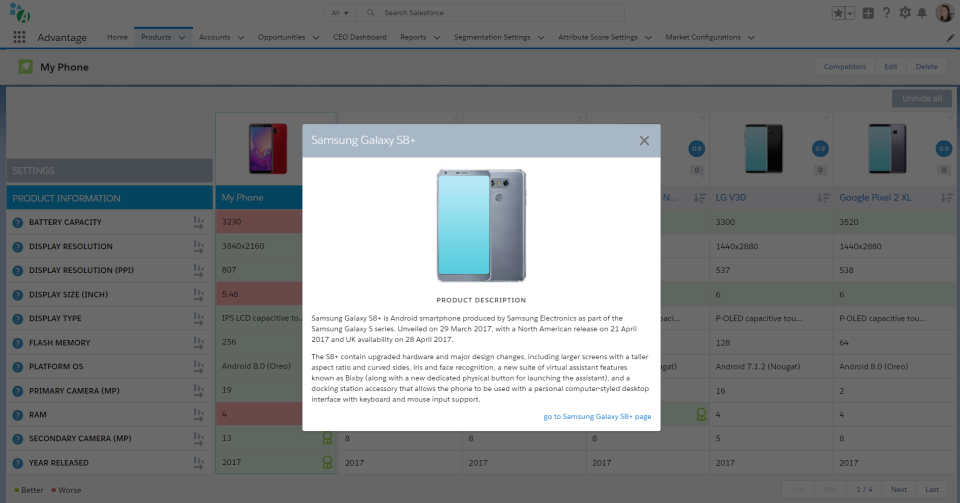Follow the go to Samsung Galaxy S8+ page link

598,417
